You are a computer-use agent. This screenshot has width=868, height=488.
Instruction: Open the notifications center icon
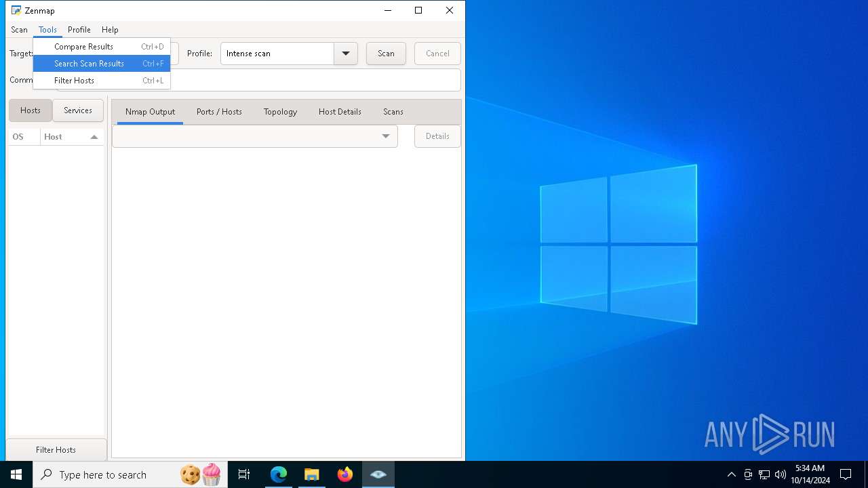[846, 474]
